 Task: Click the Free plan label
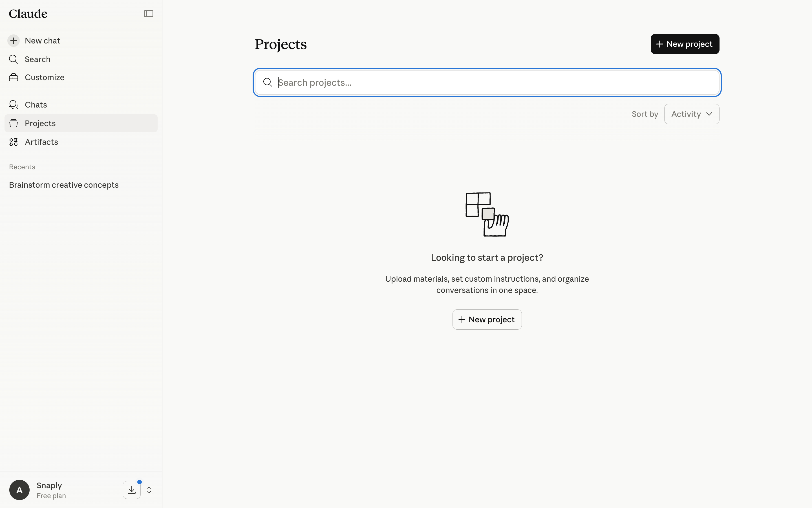click(51, 496)
